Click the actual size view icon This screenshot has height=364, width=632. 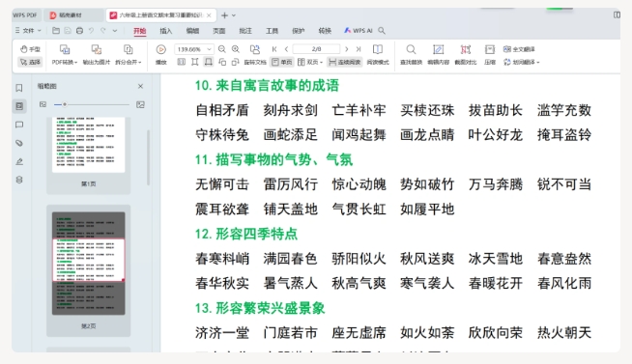182,62
